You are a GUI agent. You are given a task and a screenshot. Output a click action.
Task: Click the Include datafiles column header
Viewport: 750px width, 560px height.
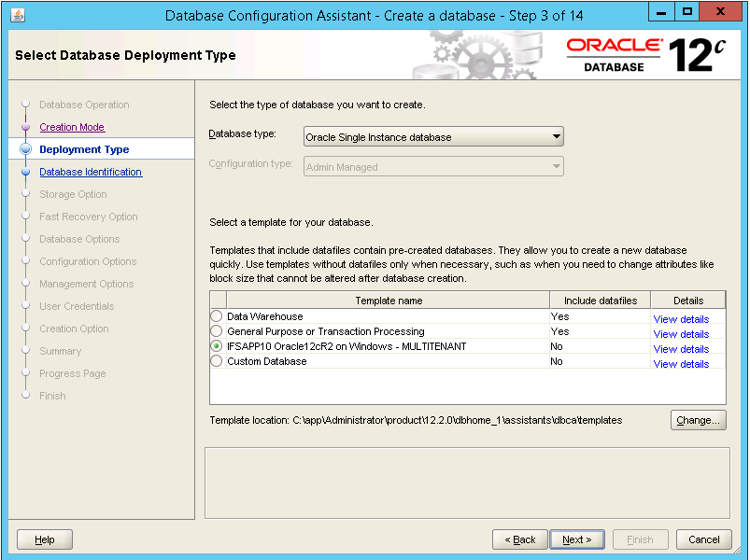[600, 301]
